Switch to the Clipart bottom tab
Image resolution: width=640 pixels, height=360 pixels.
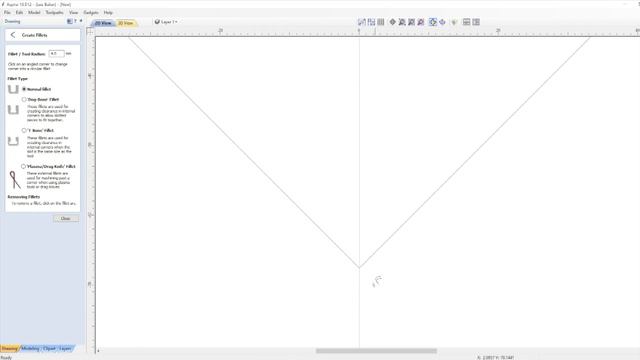tap(49, 349)
